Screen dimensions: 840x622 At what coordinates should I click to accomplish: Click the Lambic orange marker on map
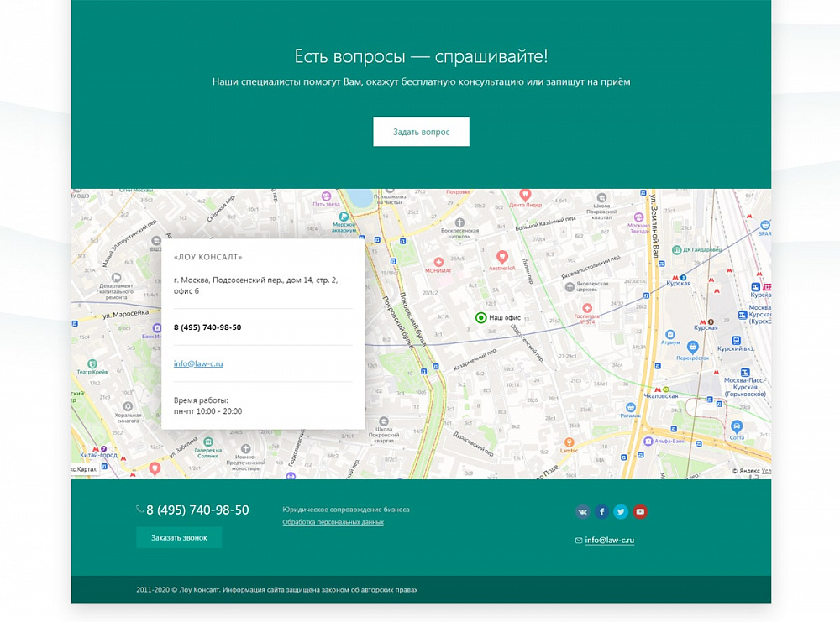(569, 442)
